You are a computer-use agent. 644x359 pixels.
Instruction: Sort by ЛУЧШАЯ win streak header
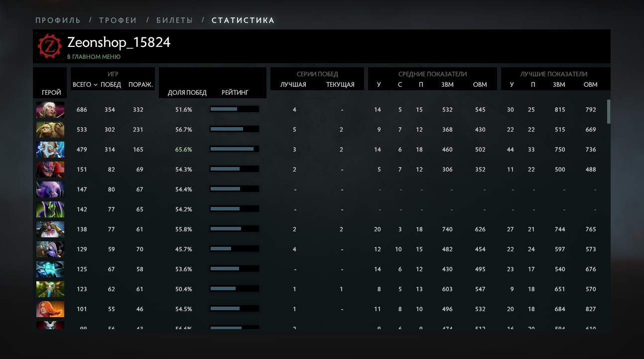[x=293, y=85]
